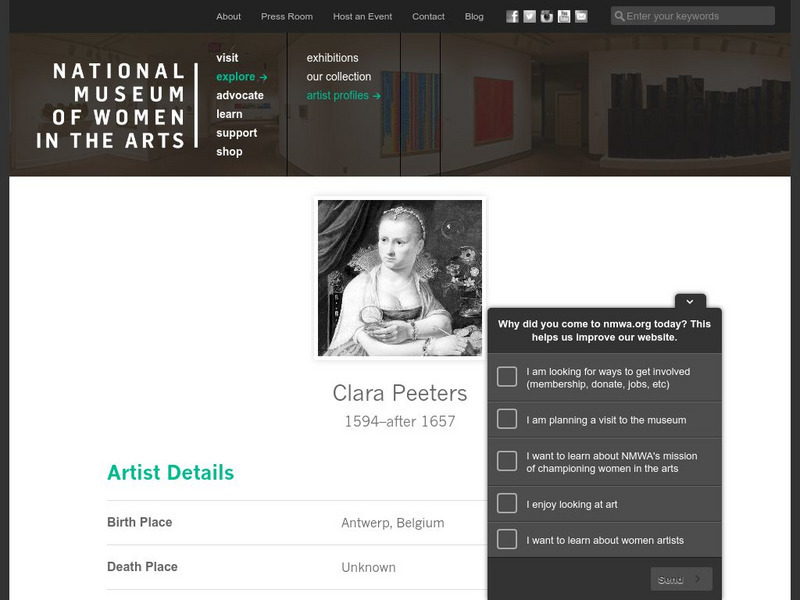Click the National Museum of Women in the Arts logo
This screenshot has width=800, height=600.
point(117,106)
